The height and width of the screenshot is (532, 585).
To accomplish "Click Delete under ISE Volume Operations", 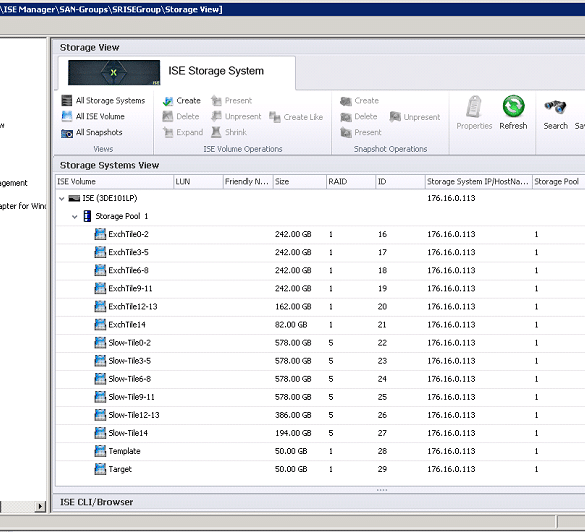I will [181, 116].
